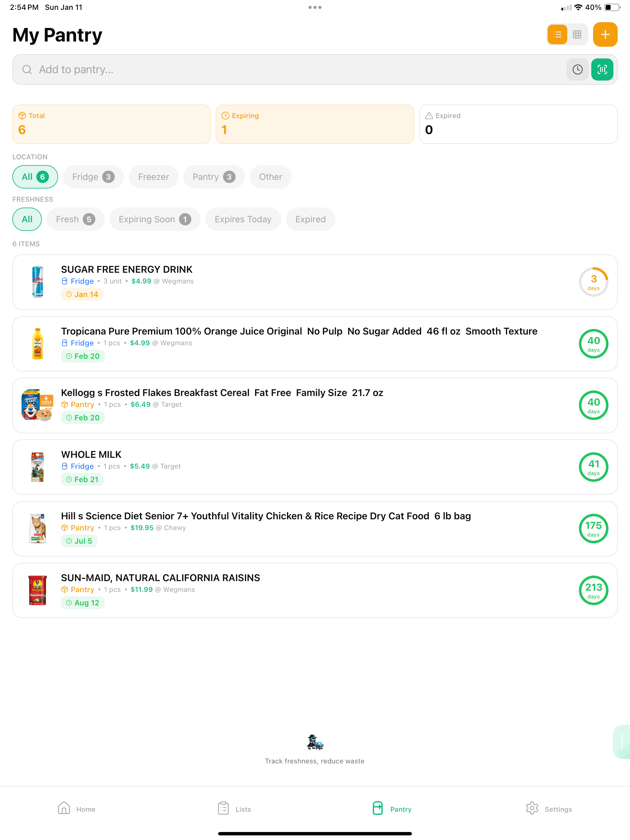Open Hill s Science Diet item
Image resolution: width=630 pixels, height=840 pixels.
315,529
